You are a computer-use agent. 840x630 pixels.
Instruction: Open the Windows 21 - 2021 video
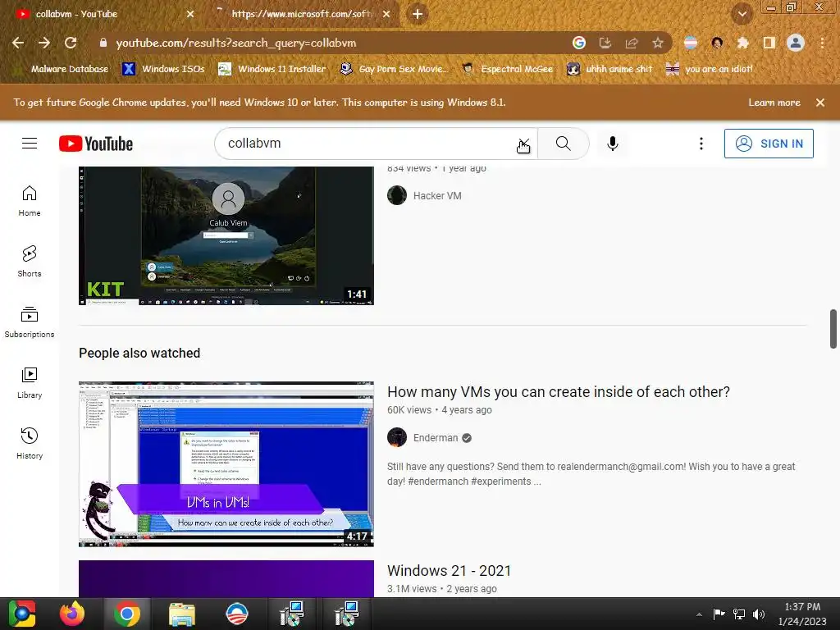(449, 571)
